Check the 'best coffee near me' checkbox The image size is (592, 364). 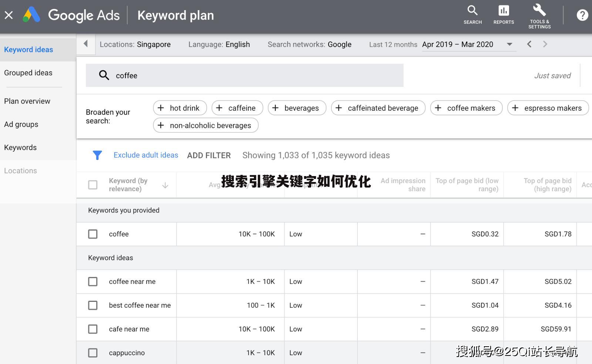[93, 305]
